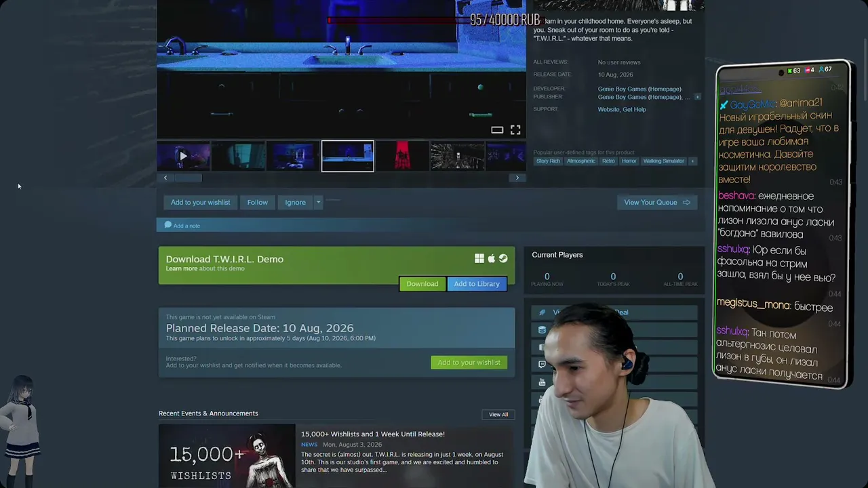
Task: Click the 'Download T.W.I.R.L. Demo' title
Action: (224, 259)
